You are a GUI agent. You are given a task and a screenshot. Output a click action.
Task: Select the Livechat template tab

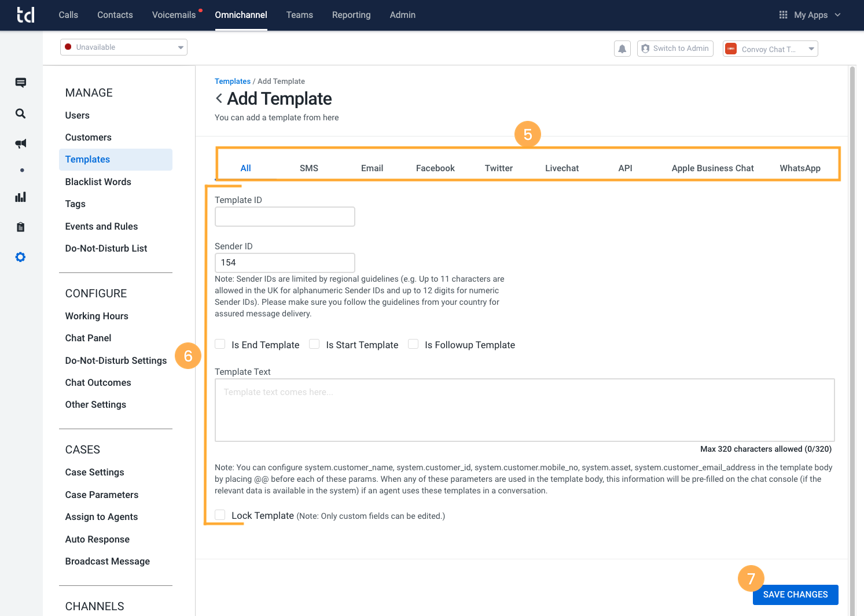click(x=562, y=168)
